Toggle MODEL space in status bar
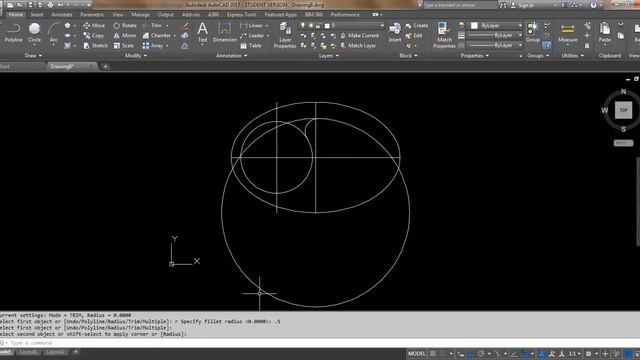Screen dimensions: 640x360 [x=416, y=353]
